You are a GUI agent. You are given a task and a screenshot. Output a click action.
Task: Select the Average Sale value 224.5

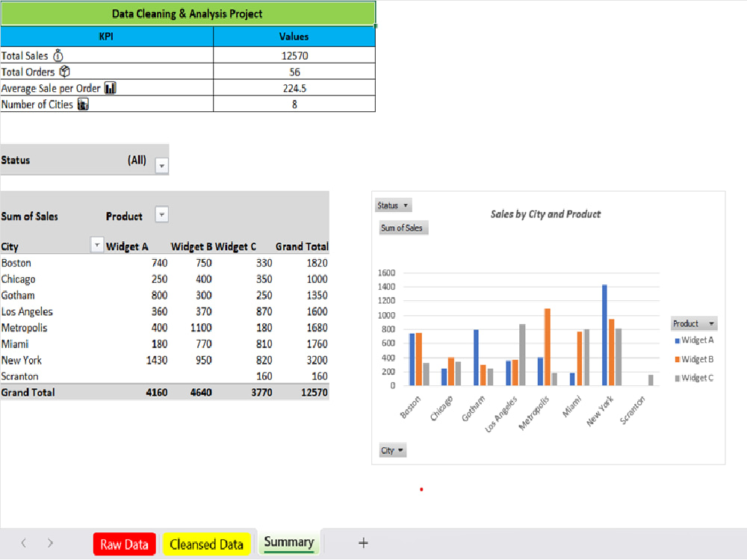pyautogui.click(x=294, y=88)
